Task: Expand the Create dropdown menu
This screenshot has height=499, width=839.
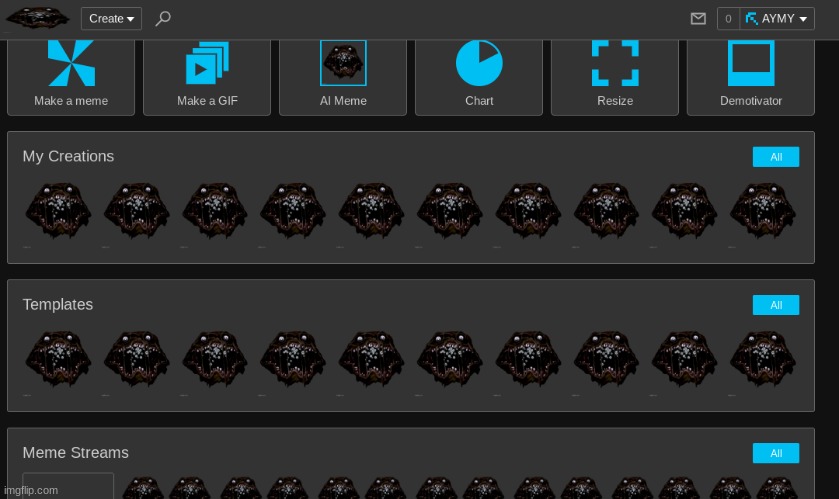Action: (x=111, y=18)
